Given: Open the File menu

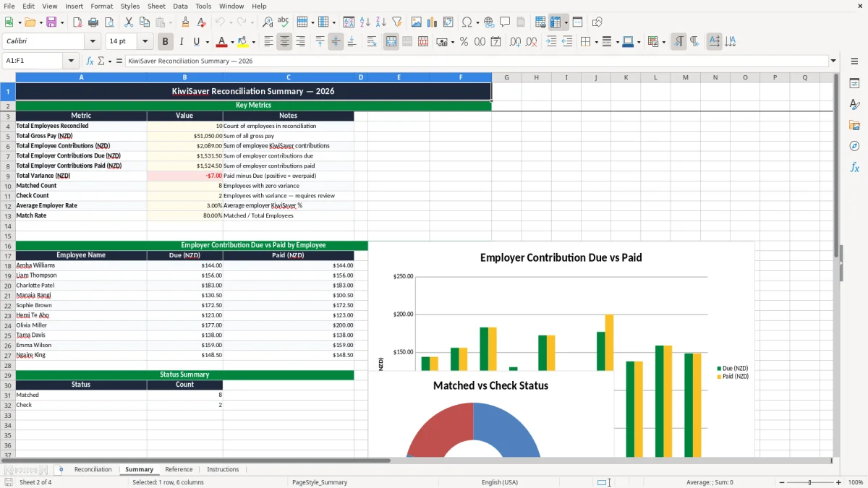Looking at the screenshot, I should [9, 6].
